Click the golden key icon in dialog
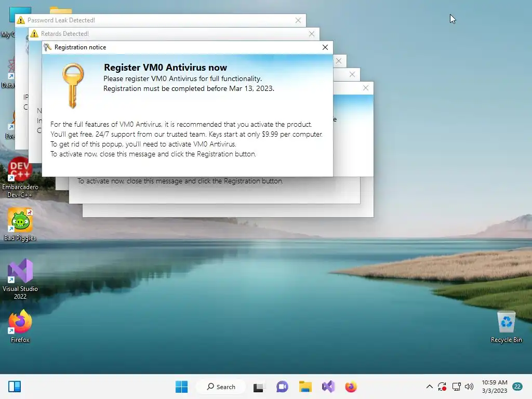The height and width of the screenshot is (399, 532). click(x=73, y=86)
